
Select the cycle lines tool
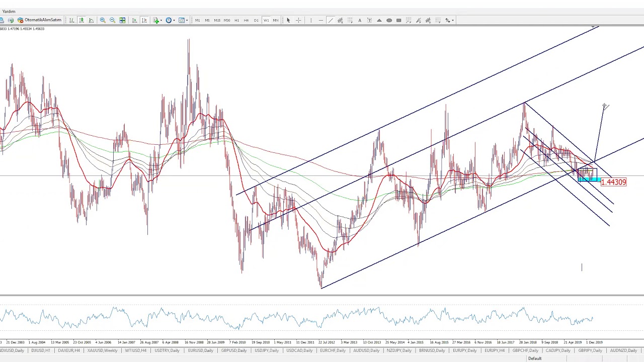[438, 20]
